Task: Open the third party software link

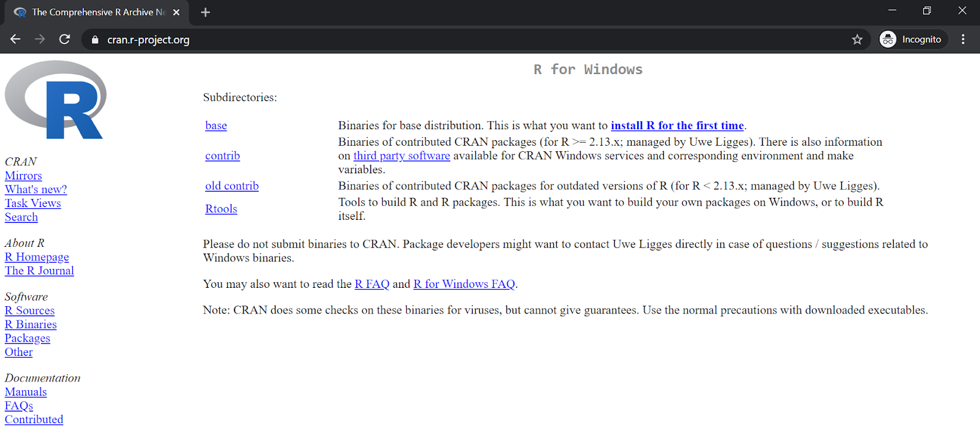Action: point(402,156)
